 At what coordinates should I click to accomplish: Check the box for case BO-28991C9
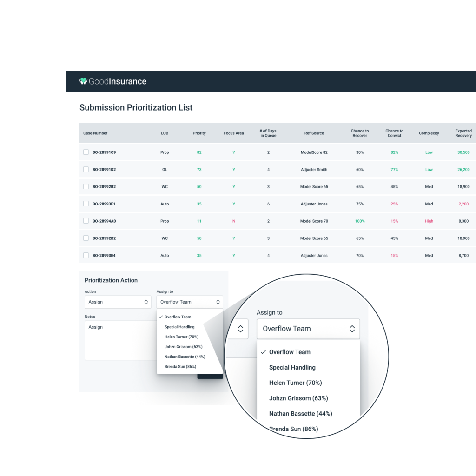[86, 152]
